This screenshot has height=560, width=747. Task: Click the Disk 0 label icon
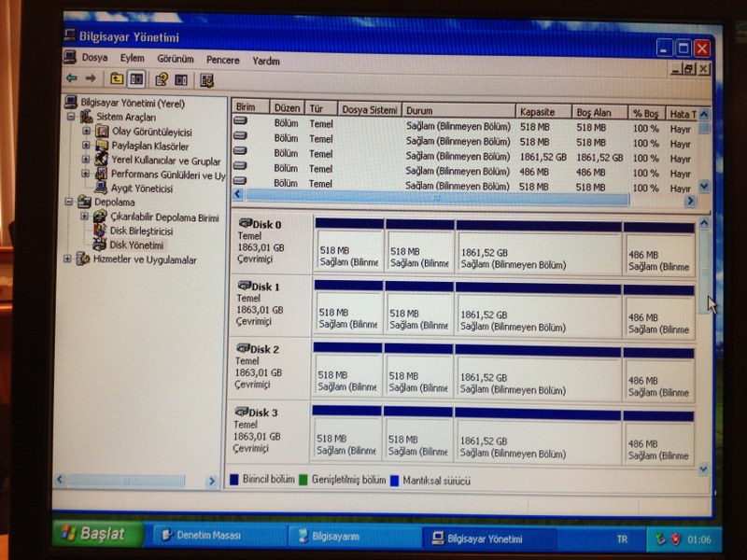click(x=245, y=223)
